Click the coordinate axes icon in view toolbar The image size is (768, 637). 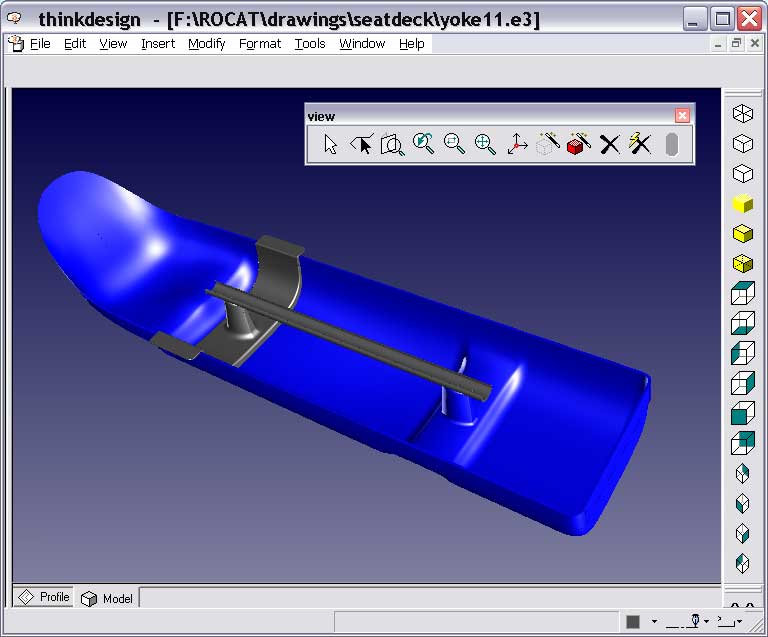point(516,145)
